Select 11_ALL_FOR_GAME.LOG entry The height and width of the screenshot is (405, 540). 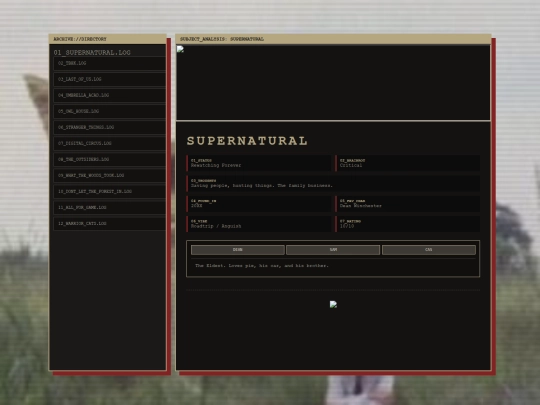click(x=110, y=207)
